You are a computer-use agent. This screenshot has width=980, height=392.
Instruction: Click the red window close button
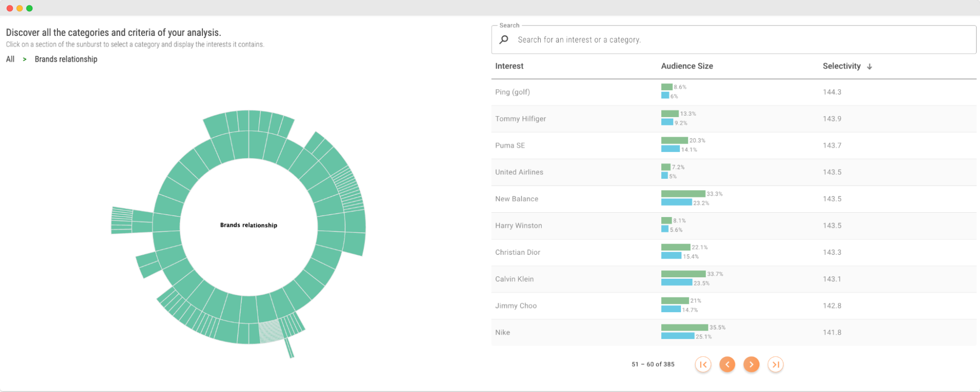click(10, 8)
